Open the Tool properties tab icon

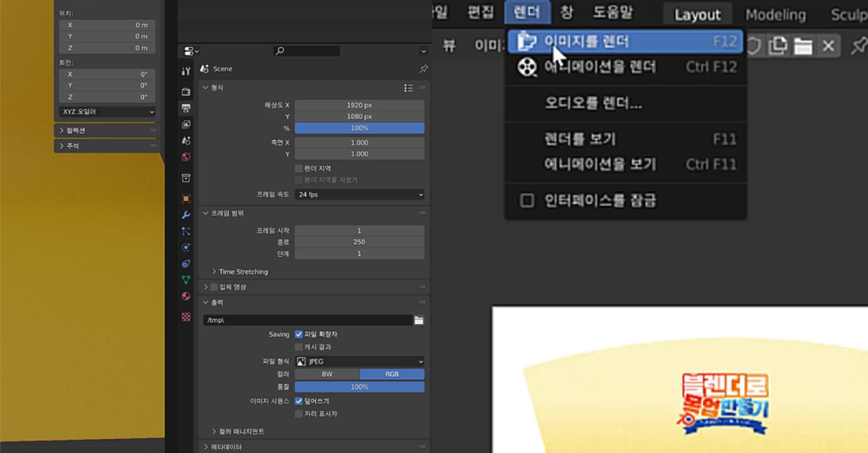186,71
